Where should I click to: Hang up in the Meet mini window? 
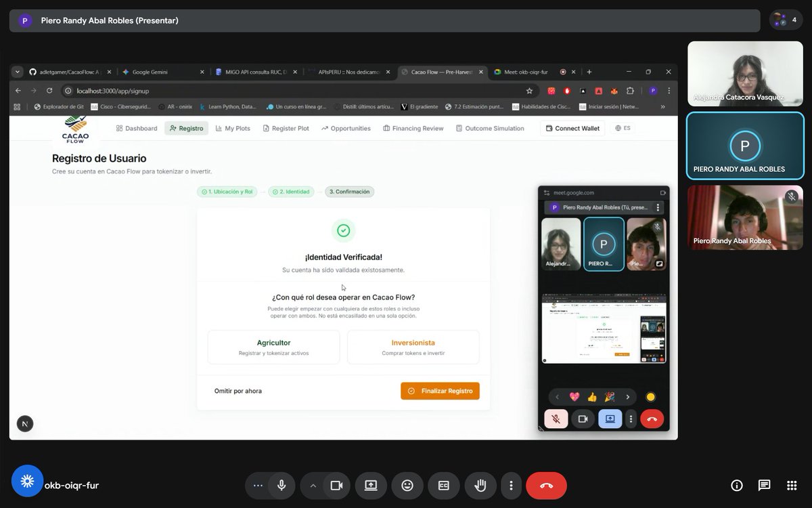tap(652, 419)
